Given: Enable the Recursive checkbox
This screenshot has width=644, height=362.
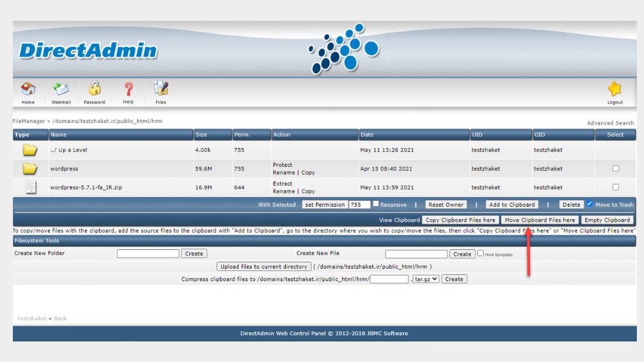Looking at the screenshot, I should (x=375, y=204).
